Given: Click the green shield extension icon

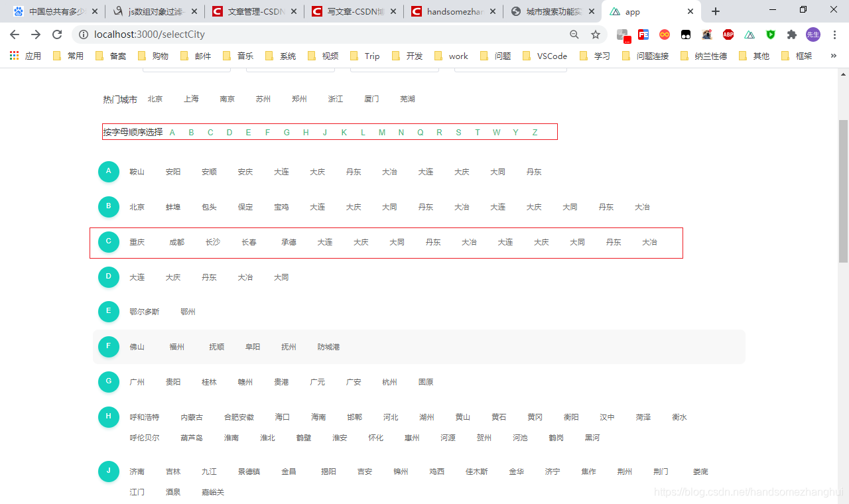Looking at the screenshot, I should point(771,34).
